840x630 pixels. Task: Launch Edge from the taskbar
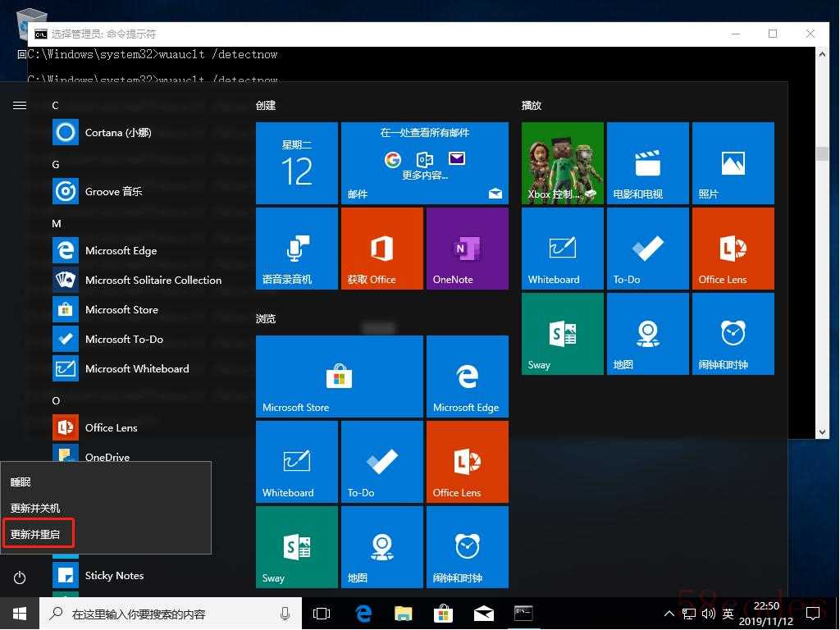coord(363,614)
